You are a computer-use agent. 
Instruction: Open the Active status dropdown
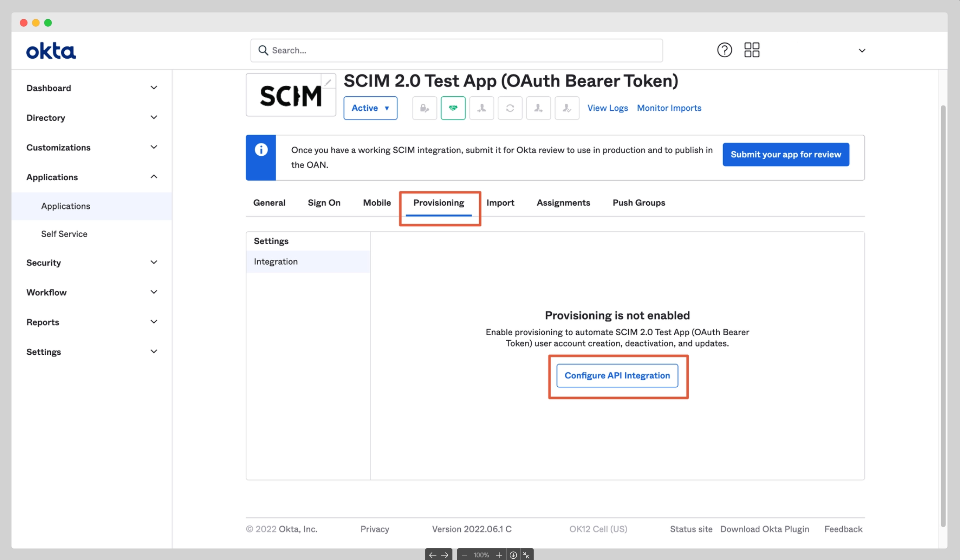click(x=370, y=108)
